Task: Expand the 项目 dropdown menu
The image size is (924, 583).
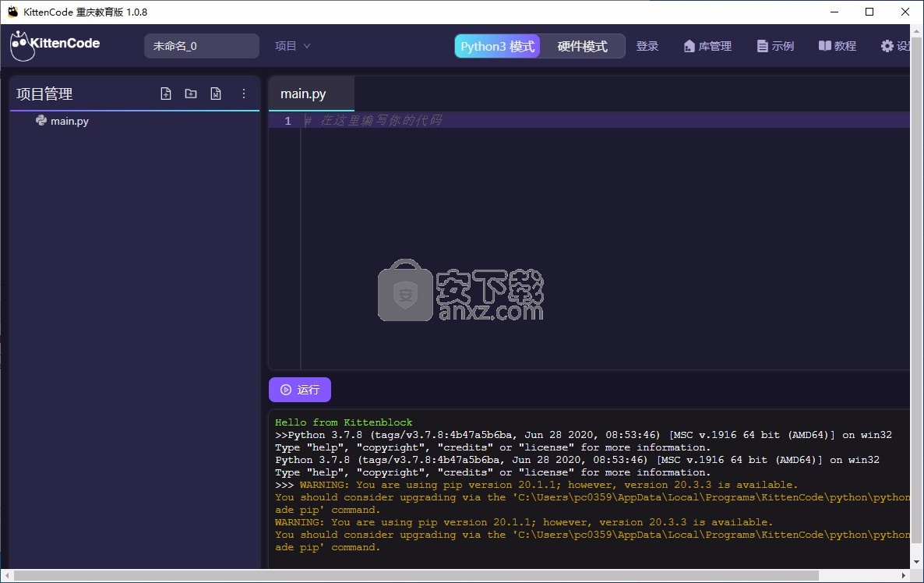Action: 293,46
